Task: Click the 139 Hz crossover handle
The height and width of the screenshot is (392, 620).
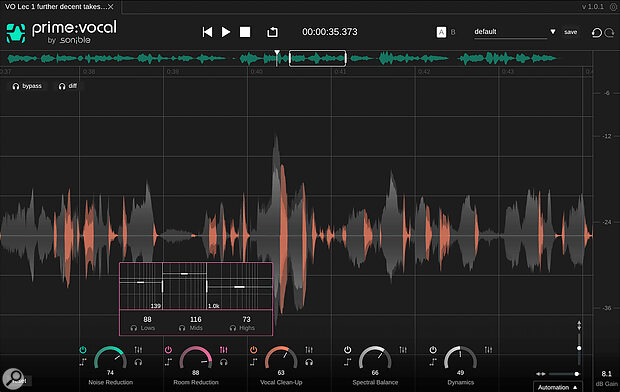Action: [163, 286]
